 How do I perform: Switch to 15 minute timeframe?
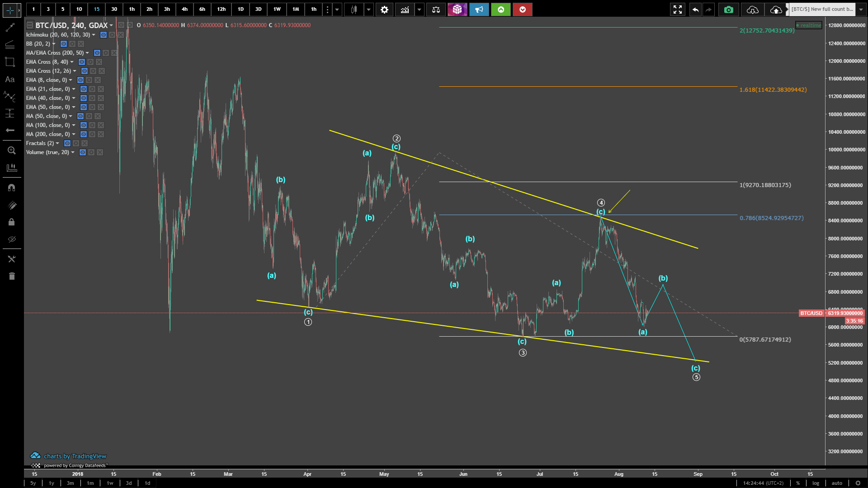97,9
